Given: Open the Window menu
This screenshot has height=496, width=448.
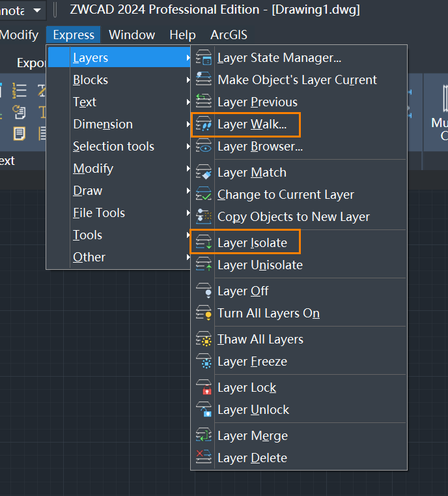Looking at the screenshot, I should [132, 35].
